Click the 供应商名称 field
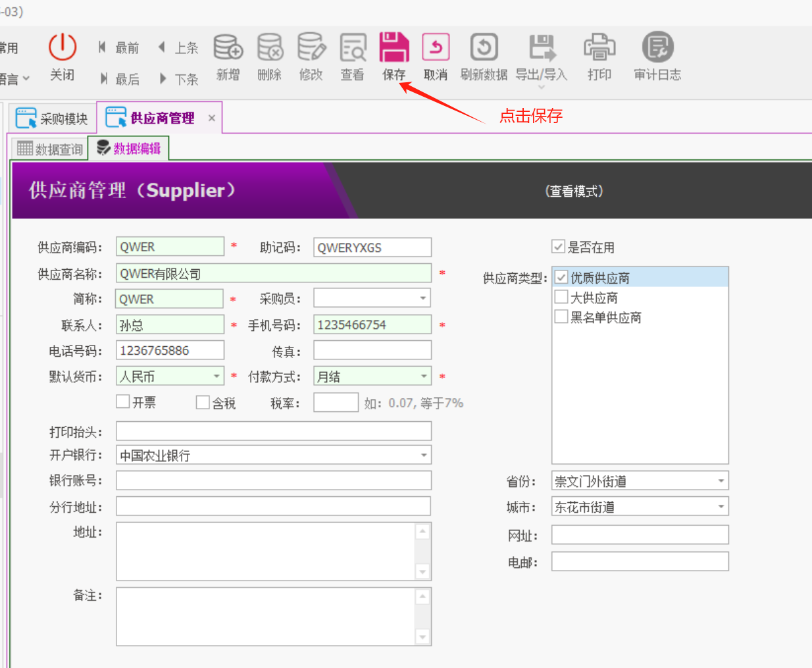The image size is (812, 668). tap(274, 273)
